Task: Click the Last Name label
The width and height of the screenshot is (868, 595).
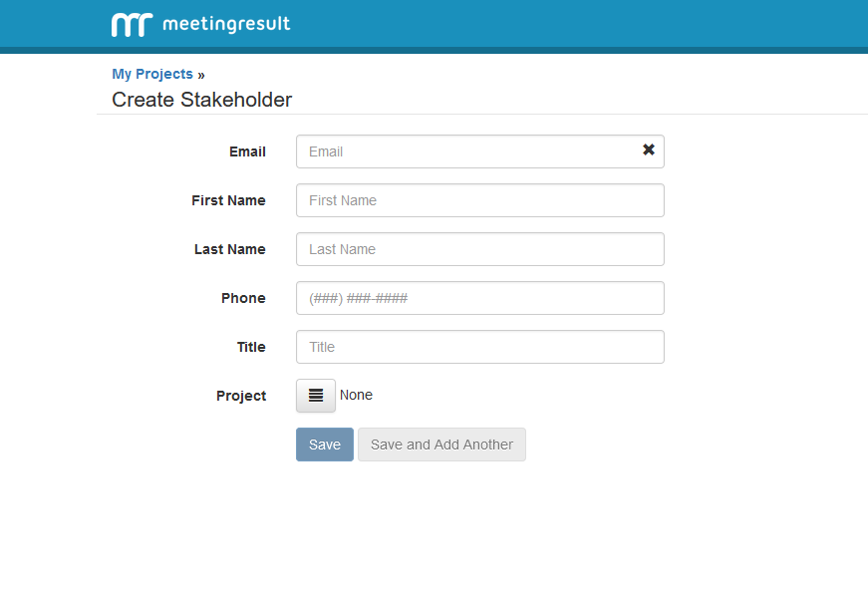Action: 229,249
